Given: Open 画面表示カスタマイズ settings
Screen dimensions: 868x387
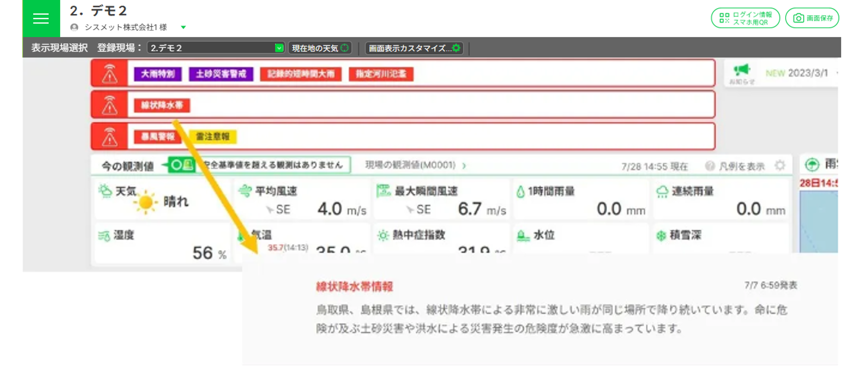Looking at the screenshot, I should (414, 48).
